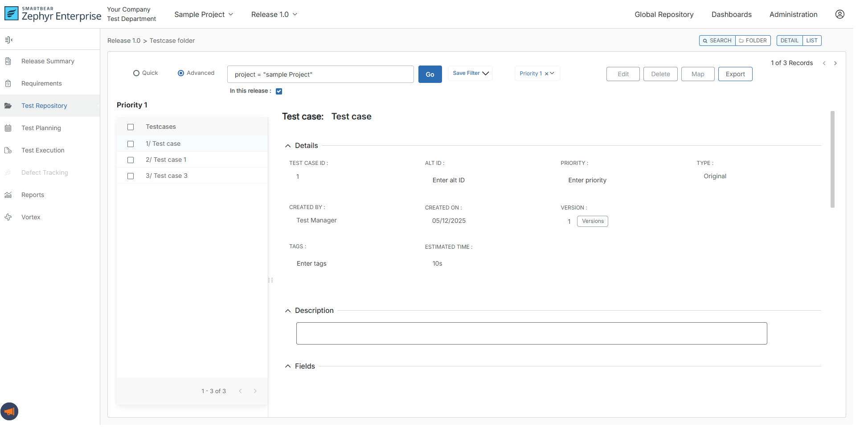
Task: Check the box for Test case 3
Action: coord(131,176)
